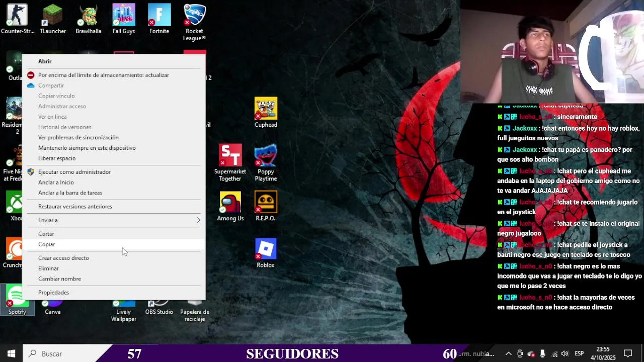This screenshot has width=644, height=362.
Task: Choose Propiedades in the context menu
Action: [x=113, y=292]
